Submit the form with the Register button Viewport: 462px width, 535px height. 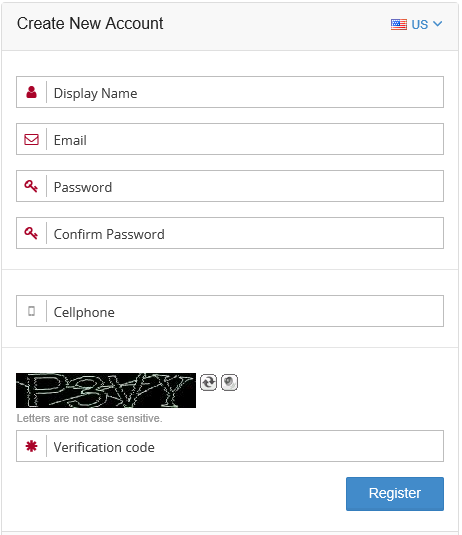(395, 494)
